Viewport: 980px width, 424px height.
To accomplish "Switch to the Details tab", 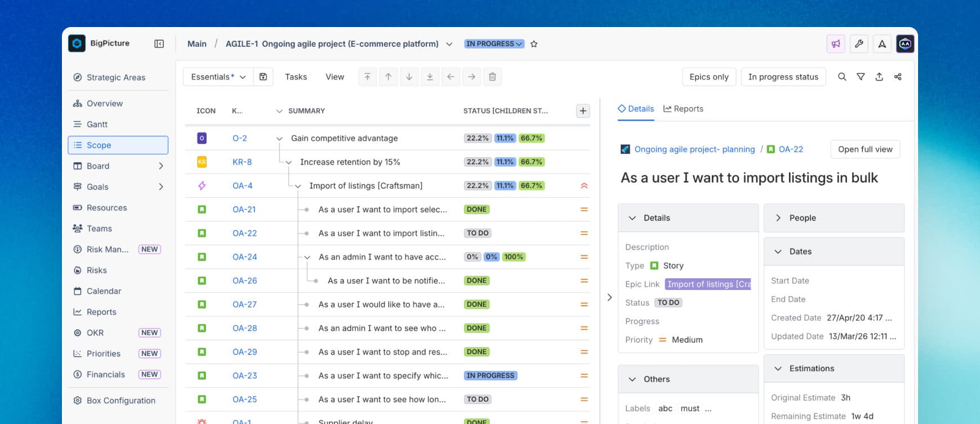I will 636,109.
